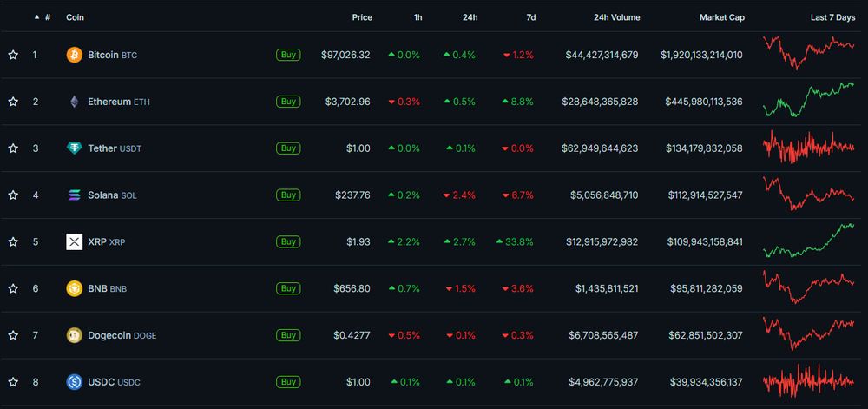The width and height of the screenshot is (868, 409).
Task: Toggle the Tether watchlist star
Action: [x=13, y=148]
